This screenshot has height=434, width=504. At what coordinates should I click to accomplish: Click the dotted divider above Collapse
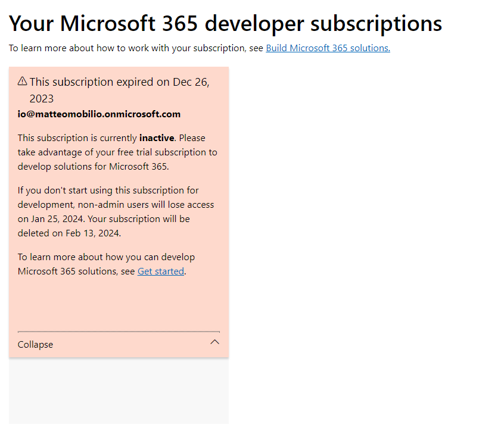(119, 331)
